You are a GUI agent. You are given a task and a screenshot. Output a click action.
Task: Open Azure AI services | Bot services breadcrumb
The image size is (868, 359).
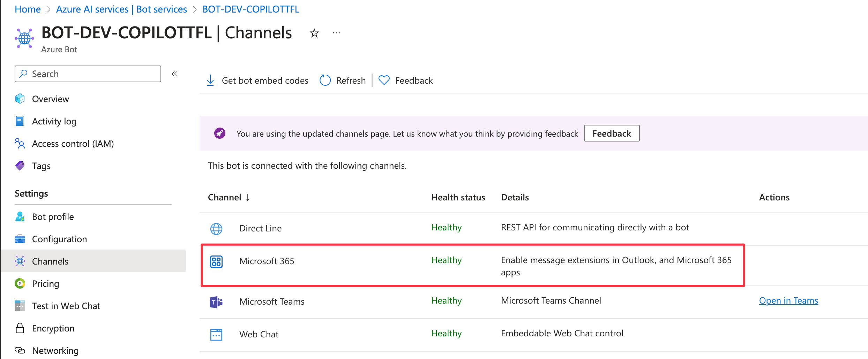click(x=121, y=9)
